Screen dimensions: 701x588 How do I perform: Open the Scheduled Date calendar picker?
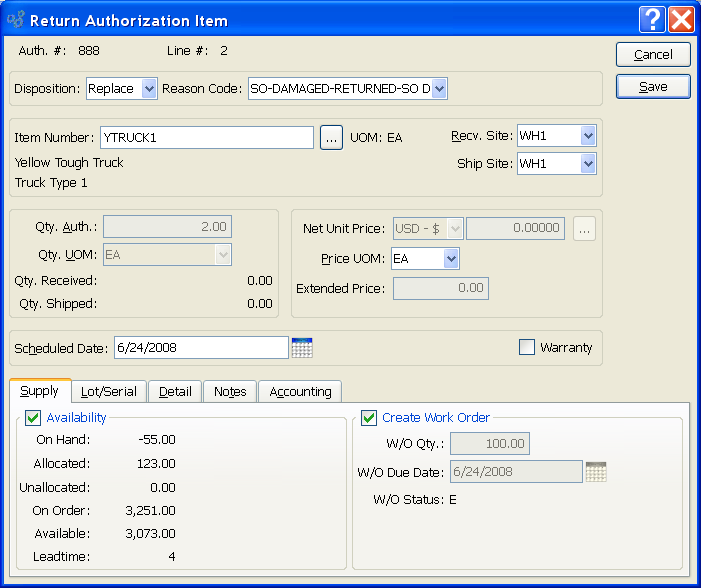click(302, 347)
